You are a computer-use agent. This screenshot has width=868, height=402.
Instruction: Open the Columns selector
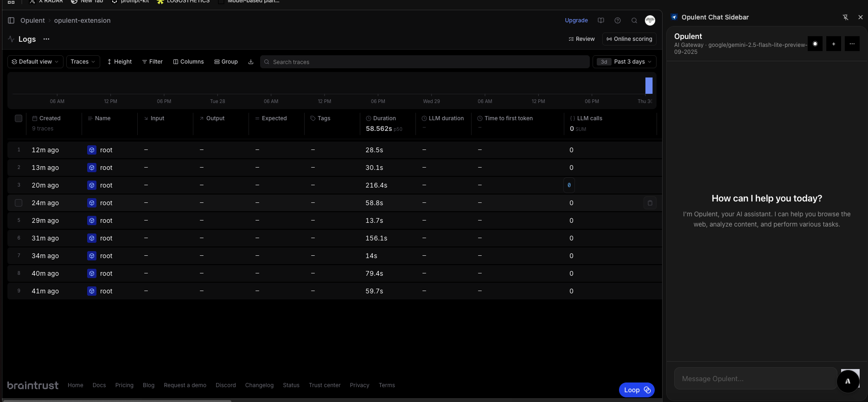point(188,62)
